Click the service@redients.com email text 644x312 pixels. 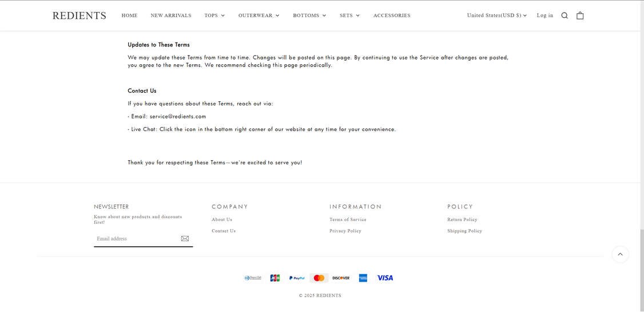pos(178,116)
